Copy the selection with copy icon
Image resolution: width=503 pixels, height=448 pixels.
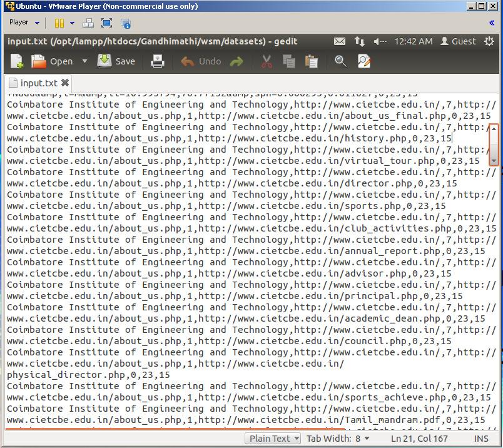tap(288, 61)
